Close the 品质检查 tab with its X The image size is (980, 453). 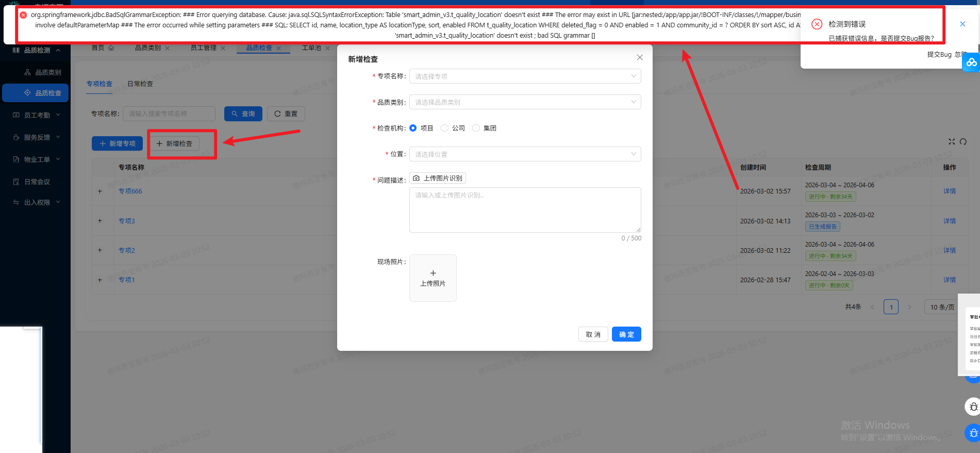pyautogui.click(x=278, y=48)
